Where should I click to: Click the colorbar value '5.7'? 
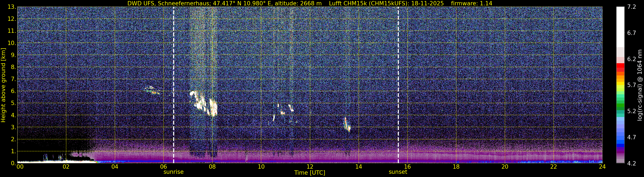tap(632, 85)
